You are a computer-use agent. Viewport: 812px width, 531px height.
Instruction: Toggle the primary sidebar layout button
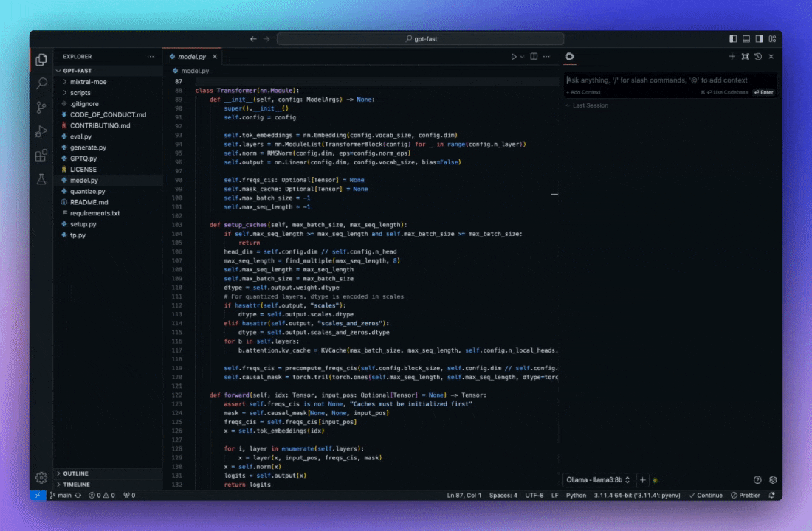click(733, 39)
